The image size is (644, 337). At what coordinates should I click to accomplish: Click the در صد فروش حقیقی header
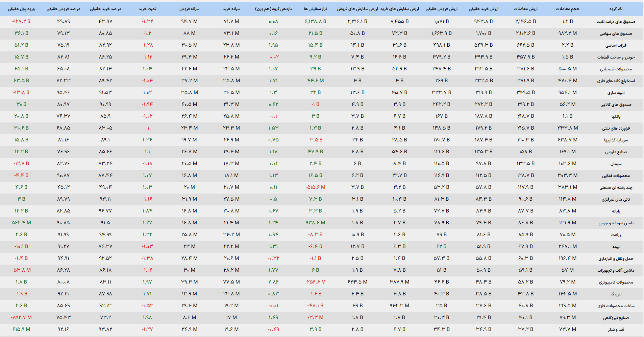click(63, 9)
